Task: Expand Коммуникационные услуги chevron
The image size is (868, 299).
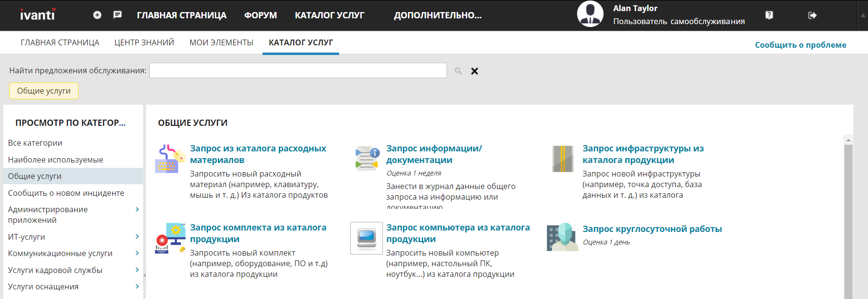Action: pyautogui.click(x=137, y=253)
